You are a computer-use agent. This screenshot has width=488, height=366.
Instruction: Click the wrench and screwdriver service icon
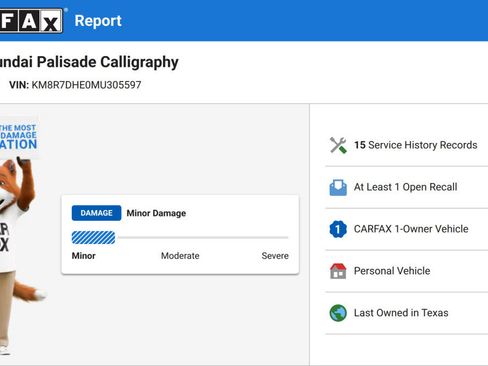coord(338,145)
